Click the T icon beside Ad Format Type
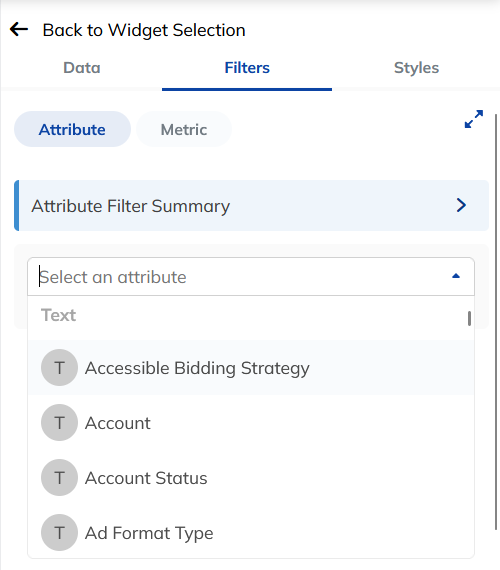This screenshot has height=570, width=500. pyautogui.click(x=59, y=532)
